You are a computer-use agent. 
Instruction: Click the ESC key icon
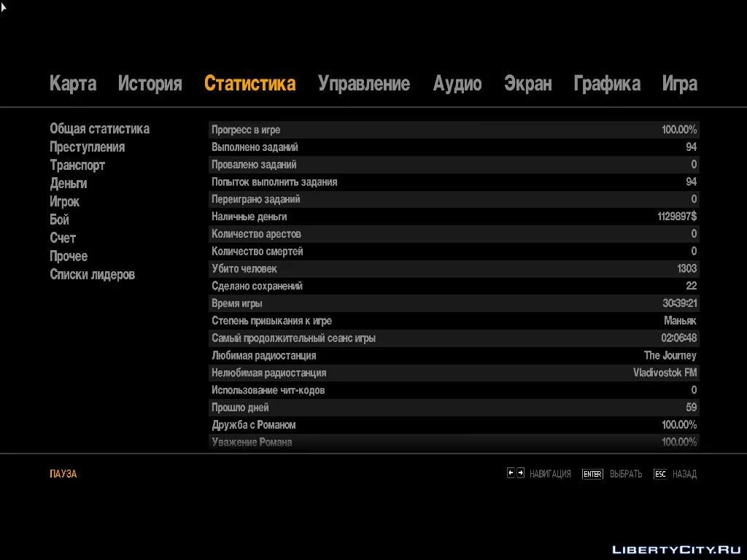660,474
